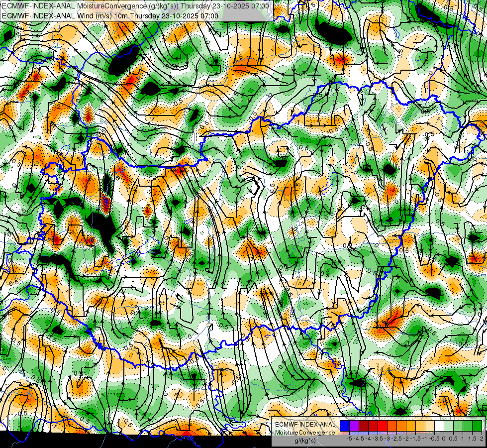Click the Wind 10m title line
The height and width of the screenshot is (448, 487).
pyautogui.click(x=110, y=16)
